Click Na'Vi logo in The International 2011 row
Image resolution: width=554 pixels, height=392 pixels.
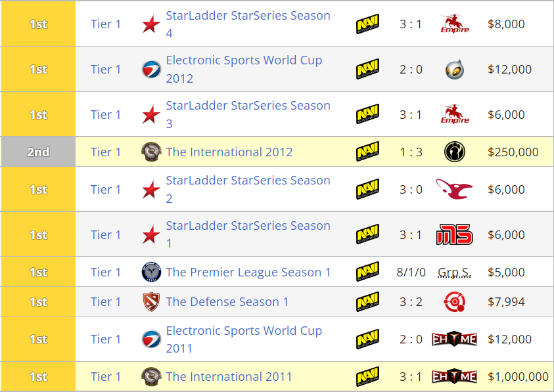[x=367, y=377]
